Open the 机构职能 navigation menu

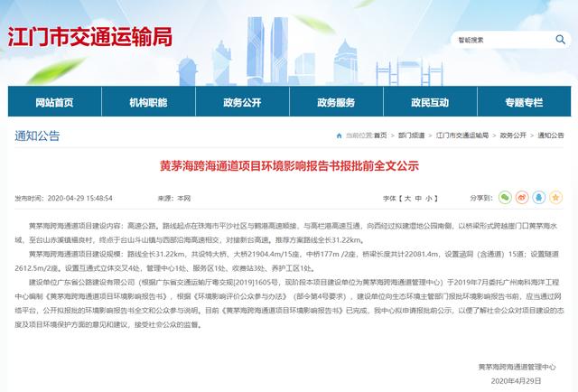[148, 101]
